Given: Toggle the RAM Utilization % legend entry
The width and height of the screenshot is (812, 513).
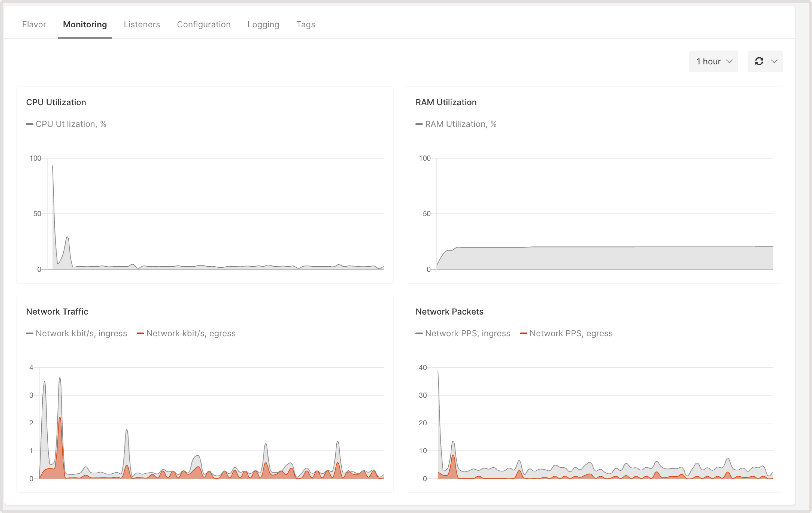Looking at the screenshot, I should pyautogui.click(x=456, y=124).
